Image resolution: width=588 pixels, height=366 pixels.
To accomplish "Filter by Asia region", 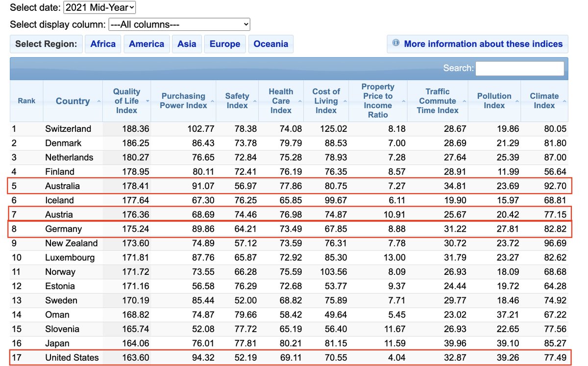I will 187,44.
